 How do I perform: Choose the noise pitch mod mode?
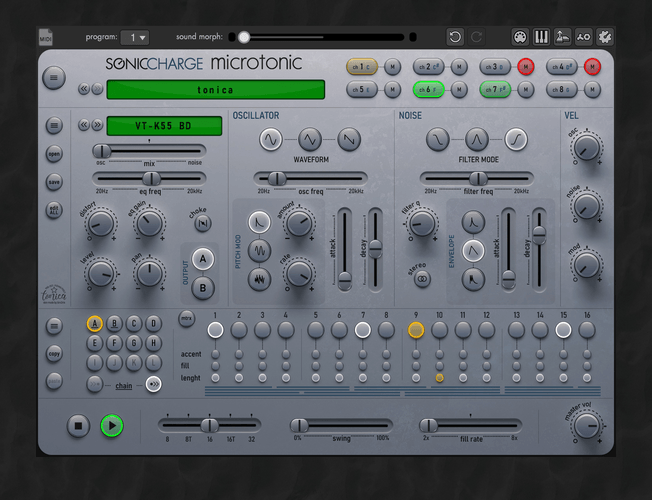coord(259,279)
